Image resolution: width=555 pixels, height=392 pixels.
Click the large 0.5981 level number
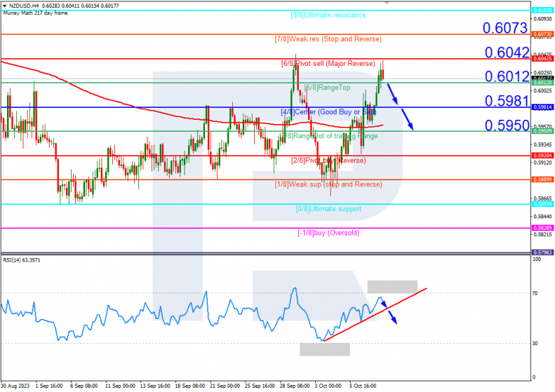click(507, 101)
